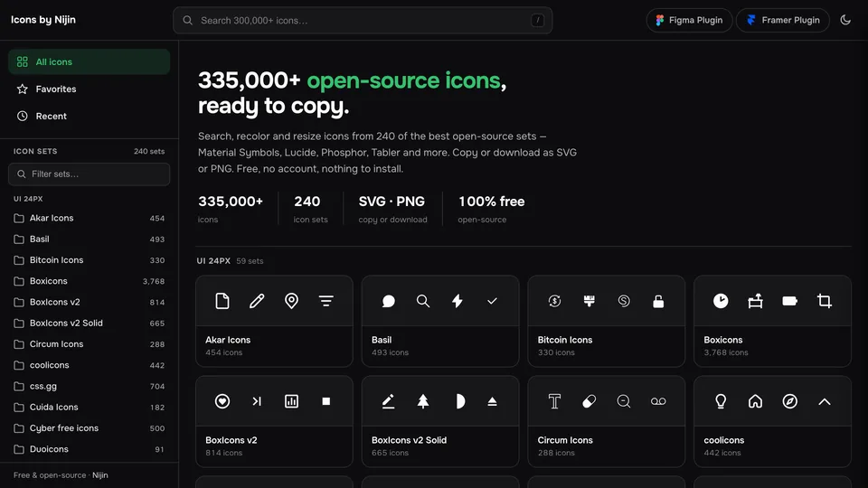Click the lightning bolt icon in Basil card
This screenshot has height=488, width=868.
458,301
